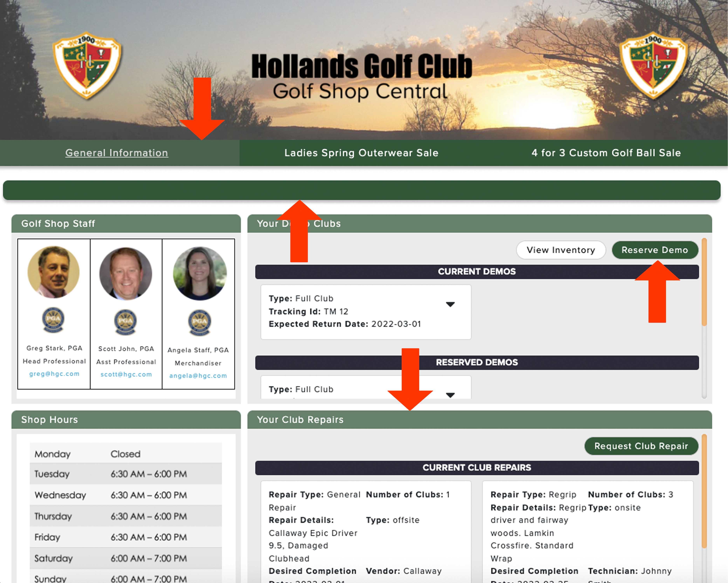Screen dimensions: 728x583
Task: Click the Saturday hours row
Action: (x=126, y=558)
